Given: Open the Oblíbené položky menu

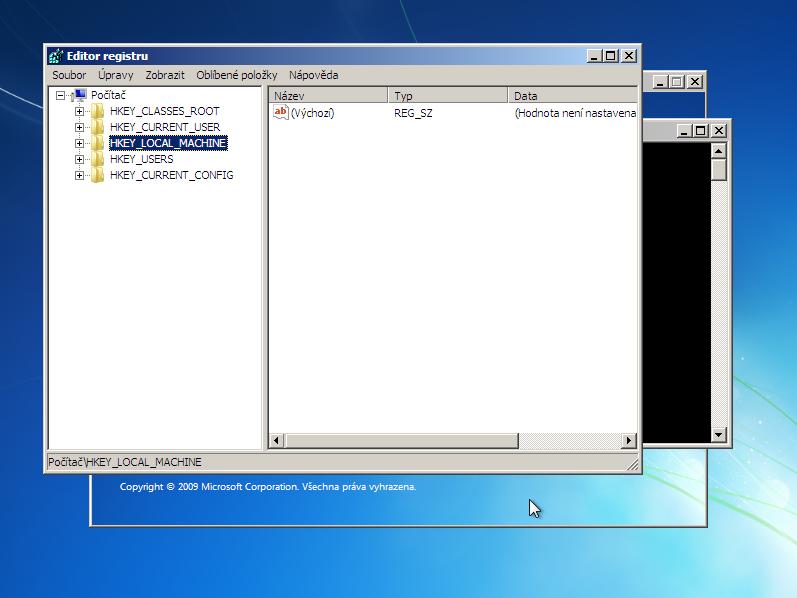Looking at the screenshot, I should (236, 75).
